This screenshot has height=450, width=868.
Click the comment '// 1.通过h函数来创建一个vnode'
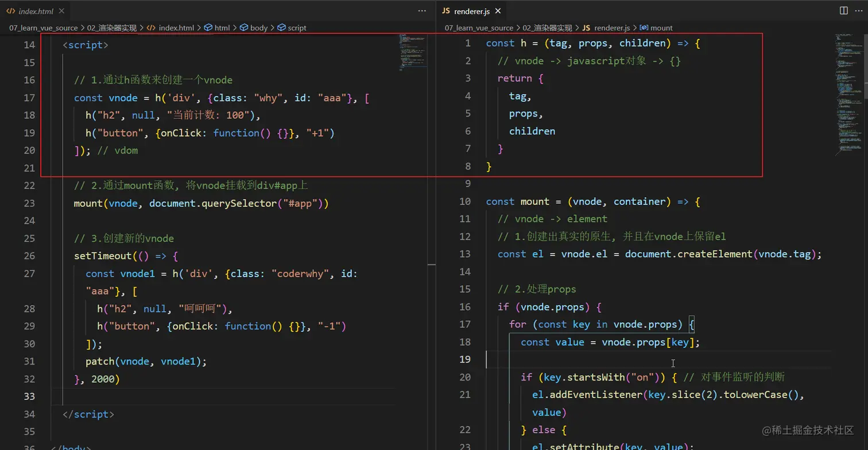(153, 80)
